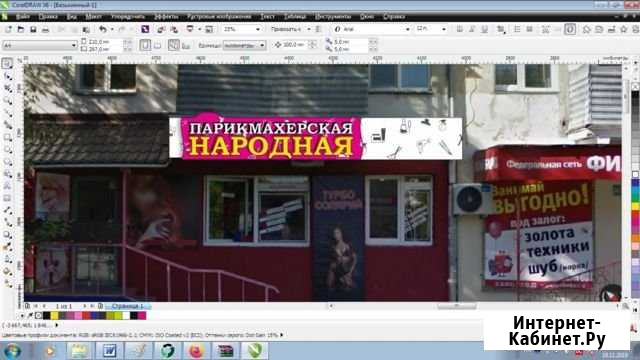
Task: Toggle the bold text formatting button
Action: pyautogui.click(x=460, y=29)
